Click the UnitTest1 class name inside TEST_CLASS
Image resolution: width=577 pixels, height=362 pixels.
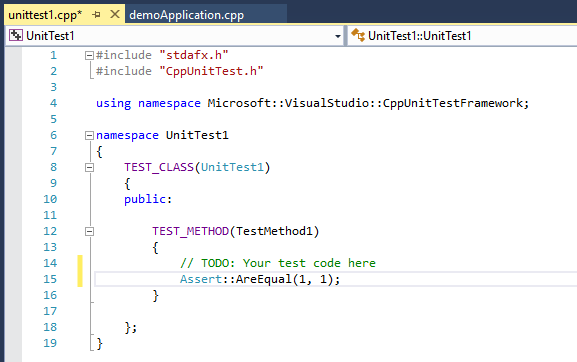(x=232, y=167)
